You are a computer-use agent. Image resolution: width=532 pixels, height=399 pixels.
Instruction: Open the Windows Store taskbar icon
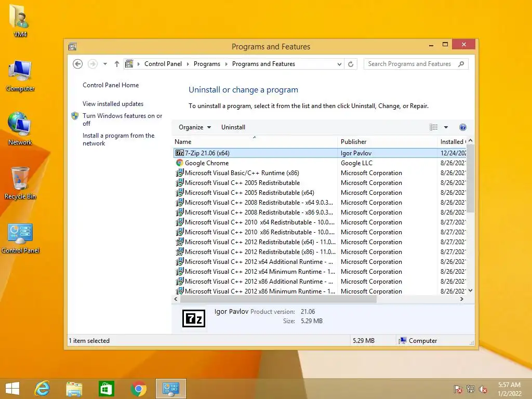coord(106,389)
